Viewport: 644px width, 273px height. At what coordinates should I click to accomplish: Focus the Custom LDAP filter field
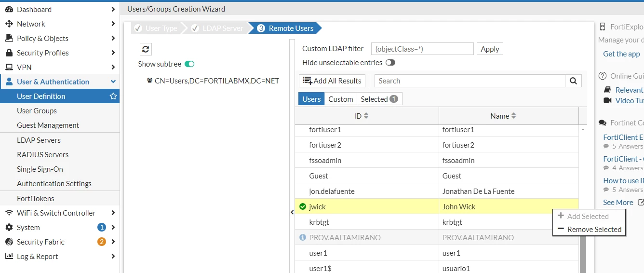click(422, 49)
